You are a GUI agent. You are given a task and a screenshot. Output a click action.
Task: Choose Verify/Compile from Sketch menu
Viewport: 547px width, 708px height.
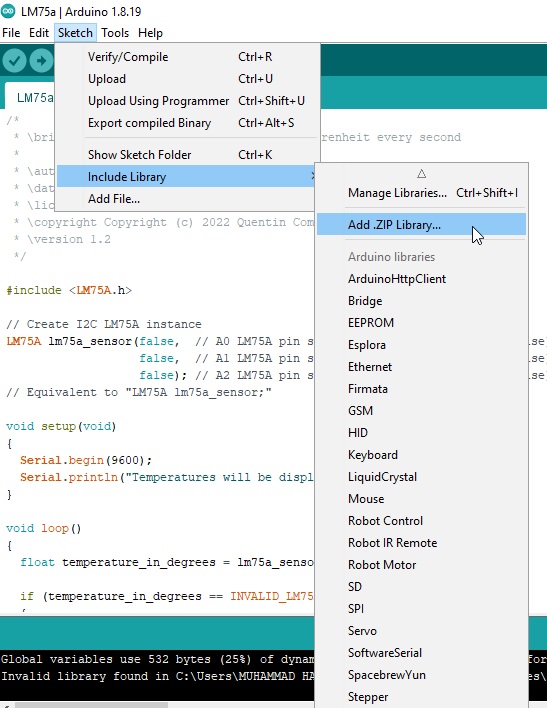(187, 57)
